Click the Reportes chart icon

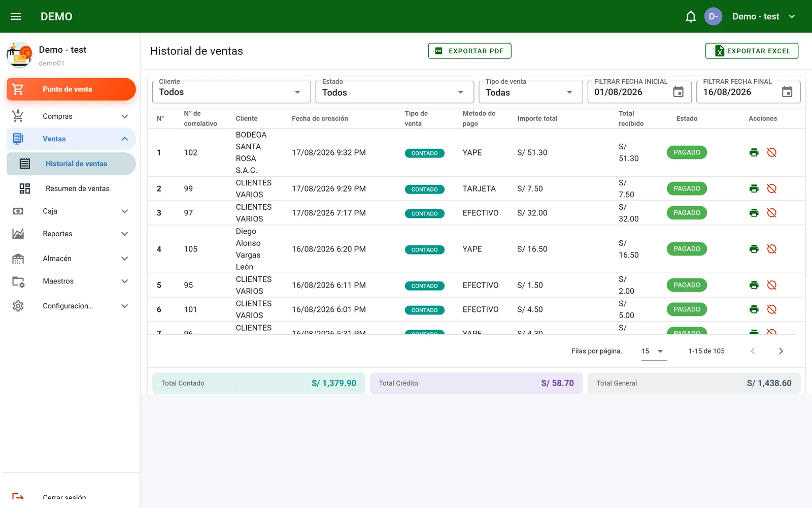point(18,234)
